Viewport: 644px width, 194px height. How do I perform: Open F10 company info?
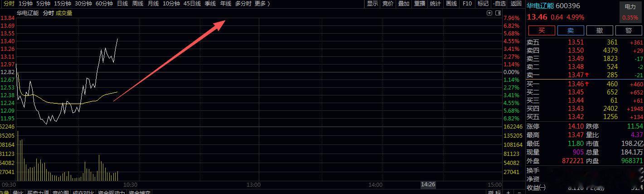(x=467, y=4)
